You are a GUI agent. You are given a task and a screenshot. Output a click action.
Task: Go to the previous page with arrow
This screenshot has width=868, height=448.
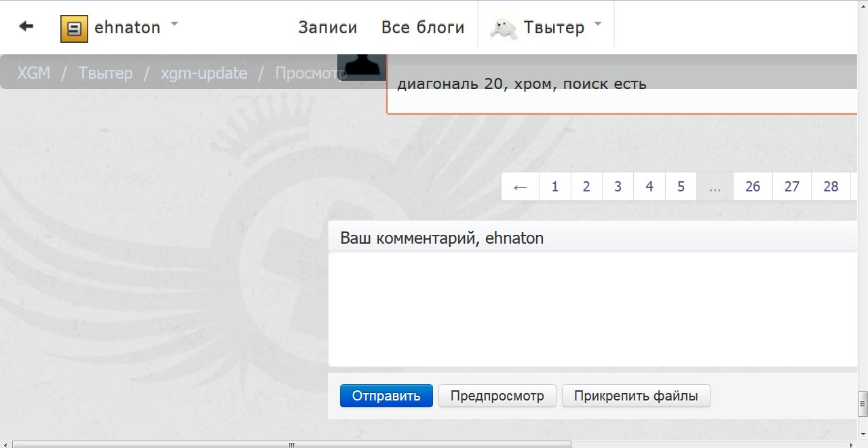(521, 187)
